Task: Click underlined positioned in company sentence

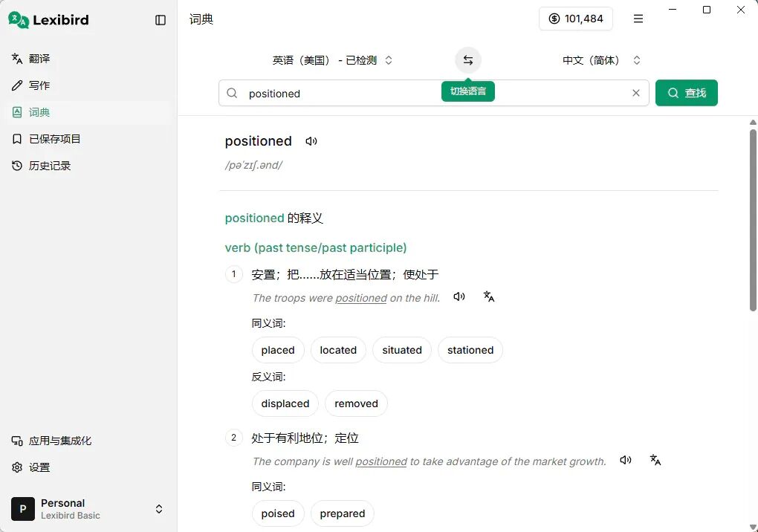Action: tap(381, 461)
